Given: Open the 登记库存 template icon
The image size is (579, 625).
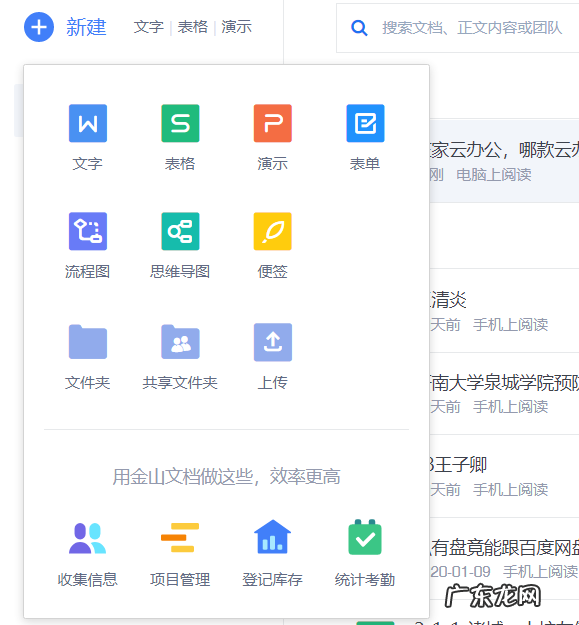Looking at the screenshot, I should click(x=273, y=537).
